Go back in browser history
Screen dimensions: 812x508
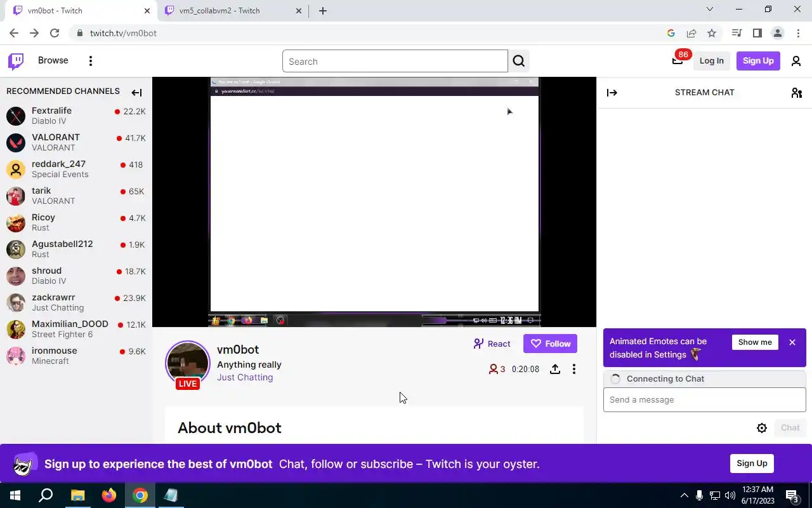point(14,33)
